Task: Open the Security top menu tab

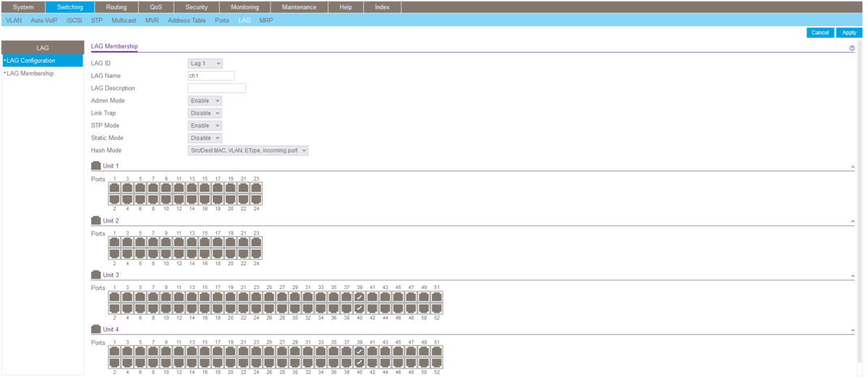Action: pyautogui.click(x=197, y=7)
